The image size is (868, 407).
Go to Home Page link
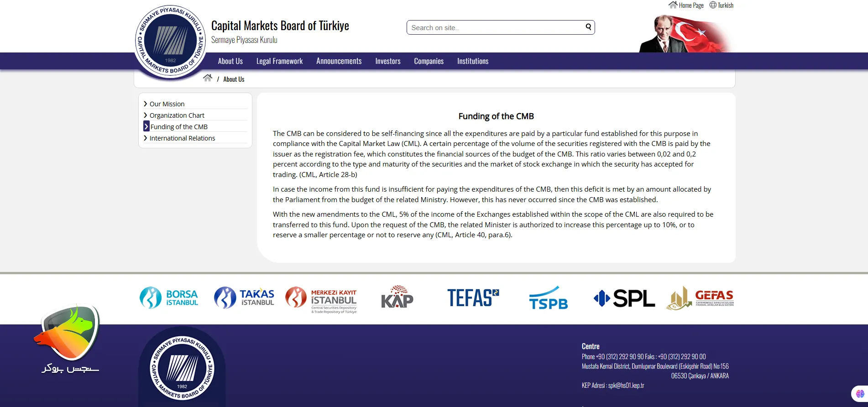(686, 5)
